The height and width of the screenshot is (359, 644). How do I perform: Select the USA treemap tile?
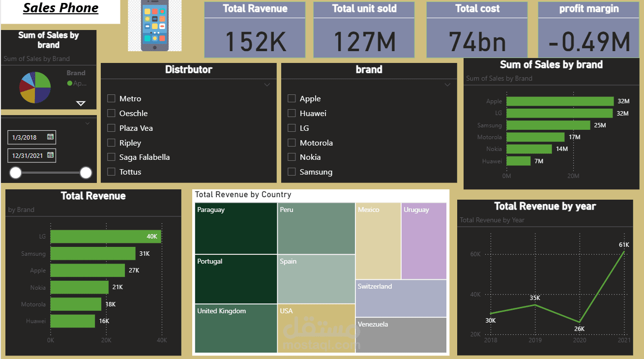tap(316, 329)
